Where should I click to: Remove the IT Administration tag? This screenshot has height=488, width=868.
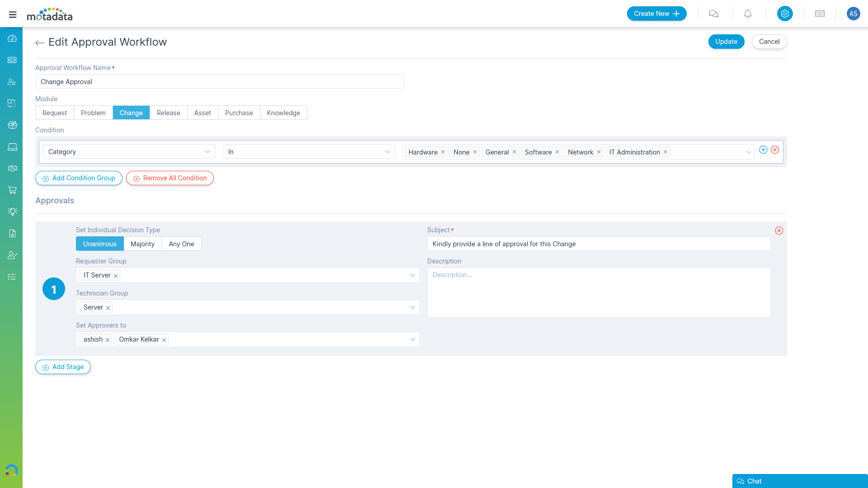point(665,152)
